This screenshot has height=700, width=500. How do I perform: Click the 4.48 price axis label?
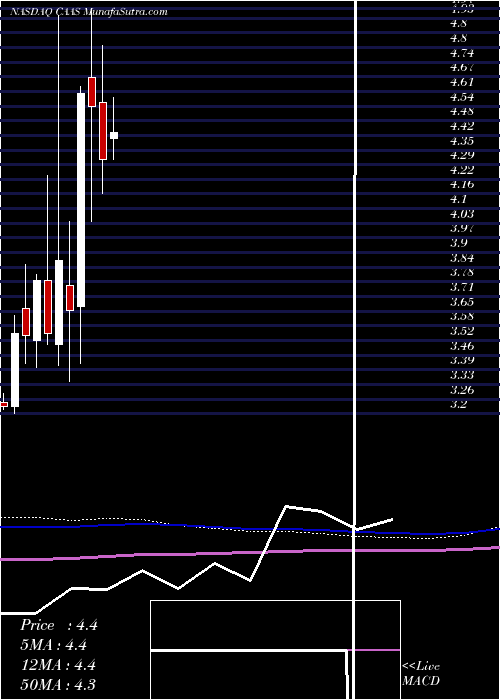click(x=462, y=112)
